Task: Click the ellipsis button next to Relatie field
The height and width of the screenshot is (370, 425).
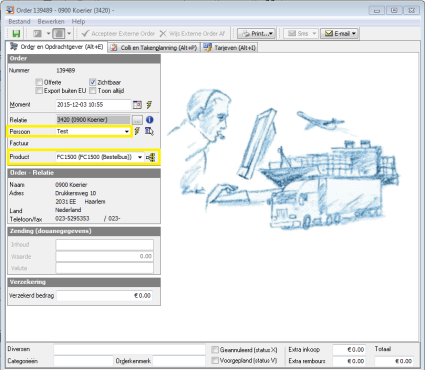Action: click(137, 120)
